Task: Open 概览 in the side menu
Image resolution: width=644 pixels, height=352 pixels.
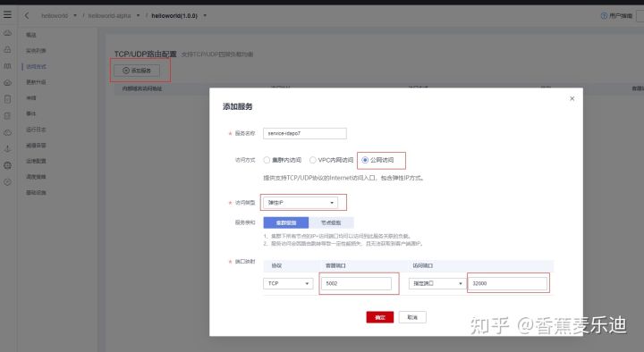Action: point(31,35)
